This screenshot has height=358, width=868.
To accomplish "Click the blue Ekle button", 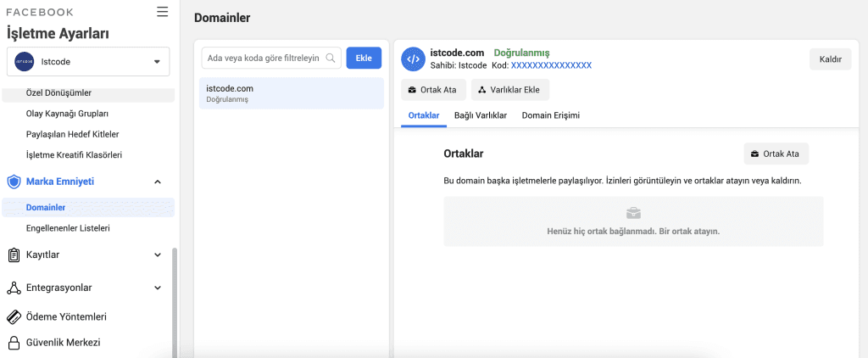I will tap(364, 58).
